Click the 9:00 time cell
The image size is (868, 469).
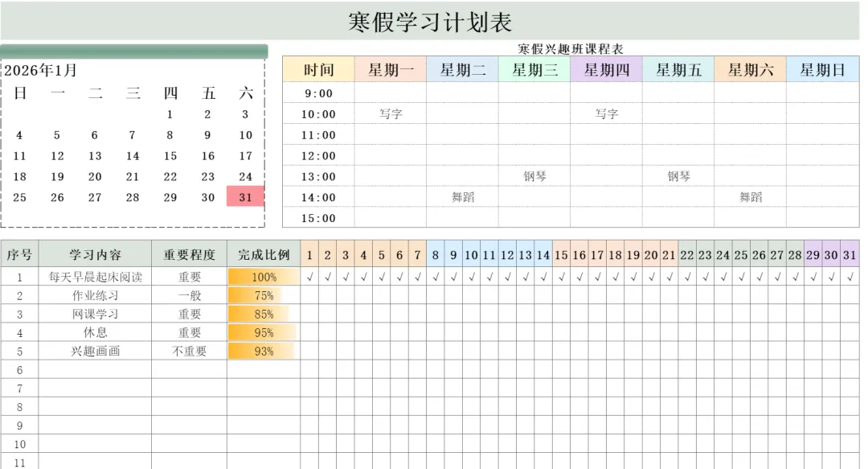(318, 93)
